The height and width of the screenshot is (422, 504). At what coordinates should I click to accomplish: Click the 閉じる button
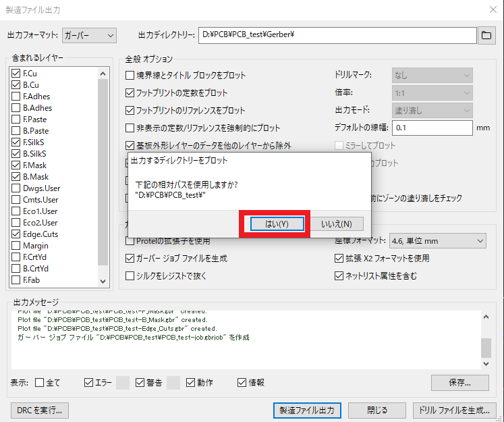[x=377, y=410]
